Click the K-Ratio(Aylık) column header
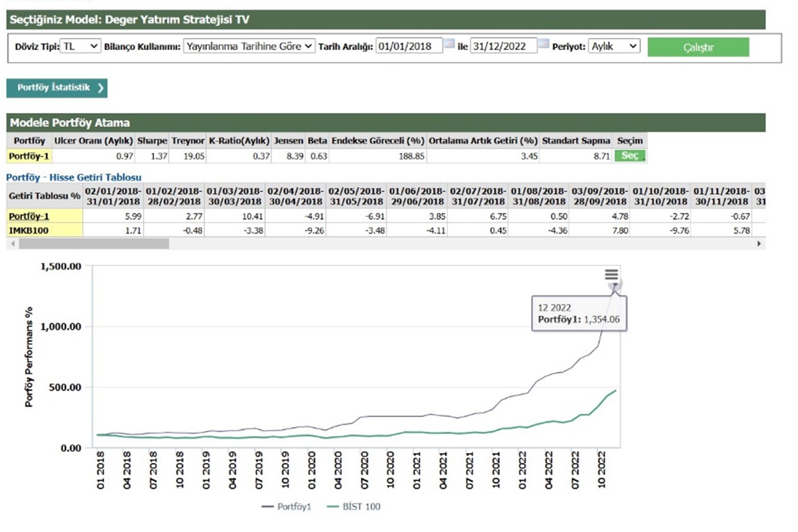This screenshot has height=532, width=798. coord(239,141)
